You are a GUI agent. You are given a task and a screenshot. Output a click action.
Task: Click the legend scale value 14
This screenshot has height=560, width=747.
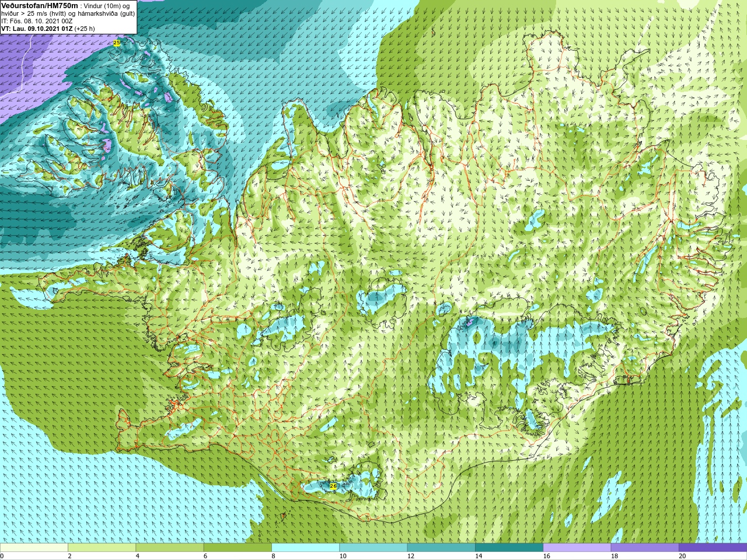point(479,556)
